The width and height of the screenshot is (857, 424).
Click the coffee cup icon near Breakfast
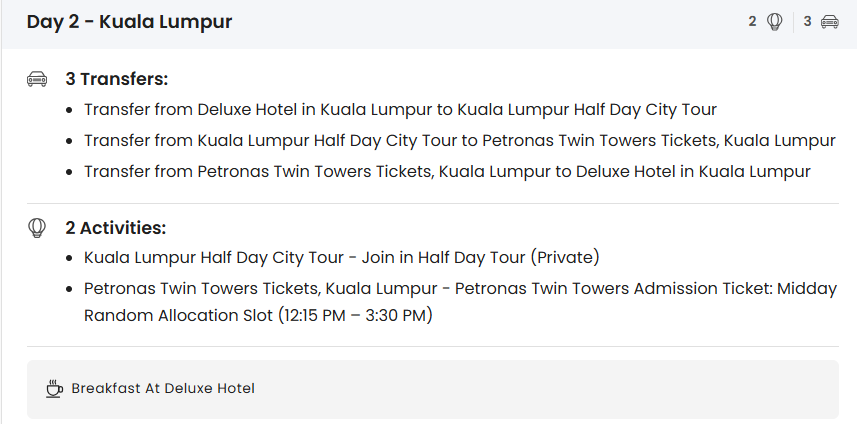55,388
